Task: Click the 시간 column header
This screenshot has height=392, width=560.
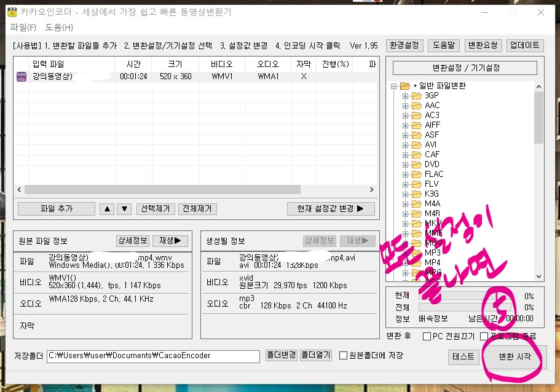Action: pyautogui.click(x=133, y=64)
